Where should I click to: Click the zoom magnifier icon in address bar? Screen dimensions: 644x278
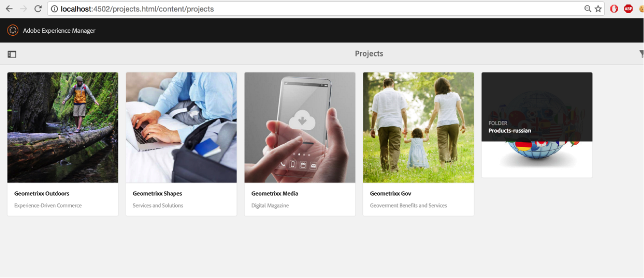click(588, 9)
